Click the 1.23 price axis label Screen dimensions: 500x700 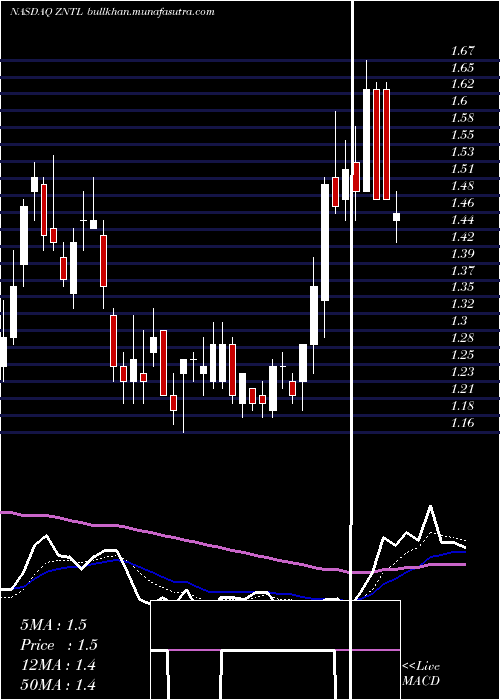click(x=462, y=372)
